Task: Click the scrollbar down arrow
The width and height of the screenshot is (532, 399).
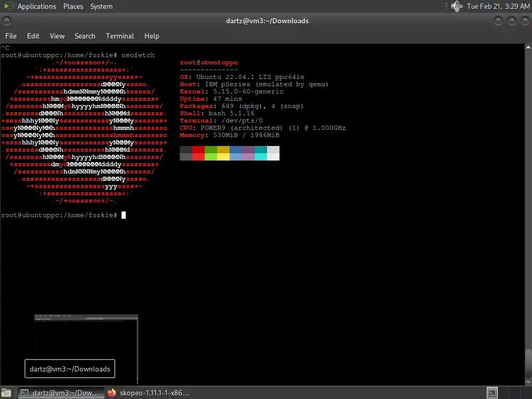Action: pyautogui.click(x=528, y=382)
